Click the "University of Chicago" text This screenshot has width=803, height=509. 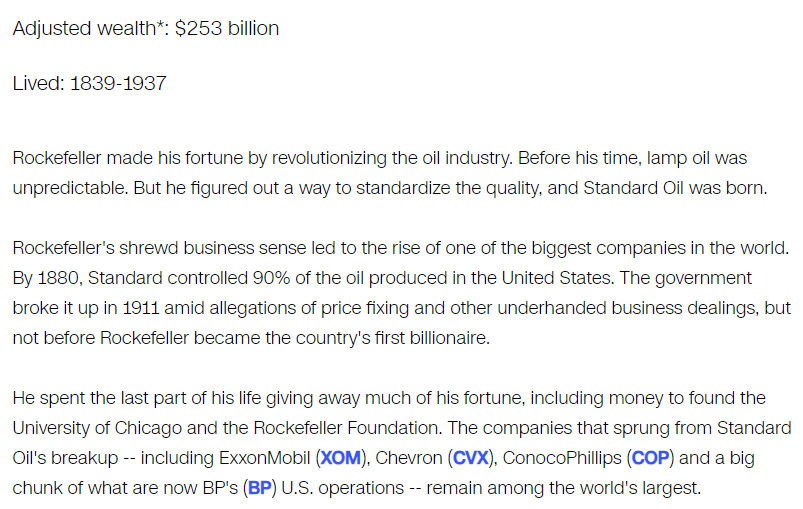tap(98, 429)
